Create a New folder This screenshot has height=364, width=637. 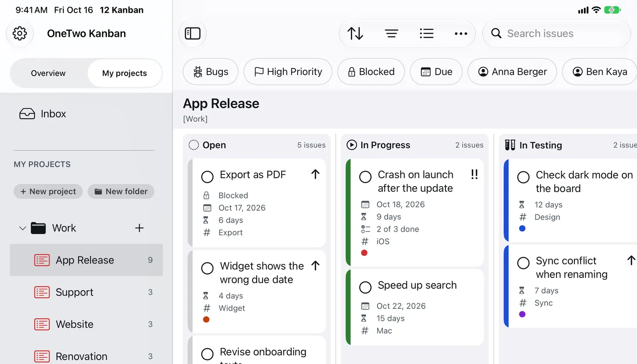121,192
